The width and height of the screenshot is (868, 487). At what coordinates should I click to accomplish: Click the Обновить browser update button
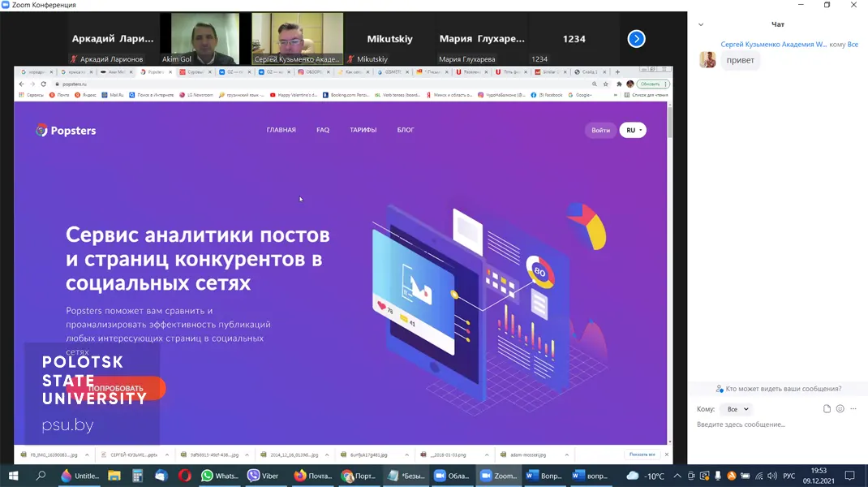pos(653,84)
